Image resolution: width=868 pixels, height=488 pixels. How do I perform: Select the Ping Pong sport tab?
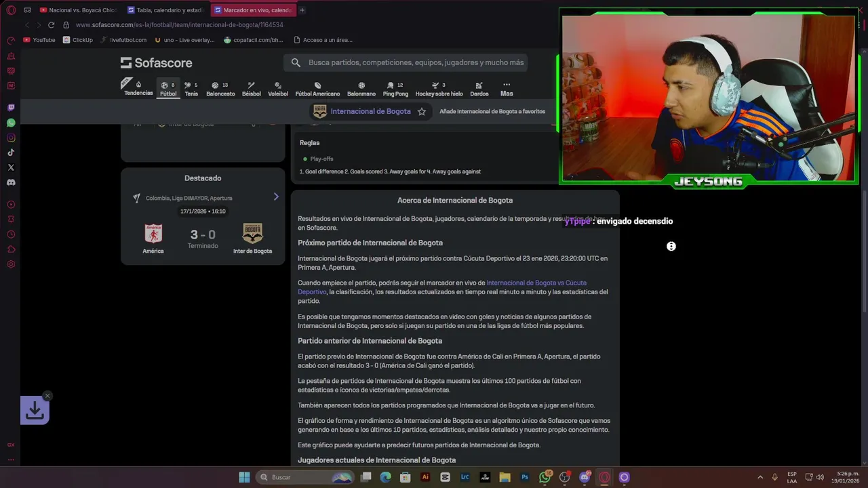(x=395, y=89)
